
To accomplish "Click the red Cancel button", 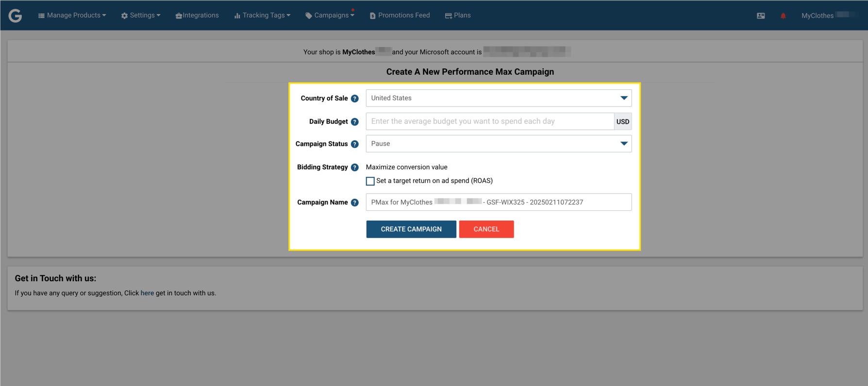I will (486, 229).
